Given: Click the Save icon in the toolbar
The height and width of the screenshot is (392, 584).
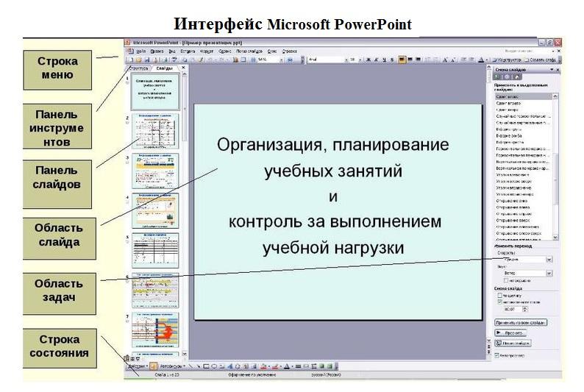Looking at the screenshot, I should click(146, 59).
